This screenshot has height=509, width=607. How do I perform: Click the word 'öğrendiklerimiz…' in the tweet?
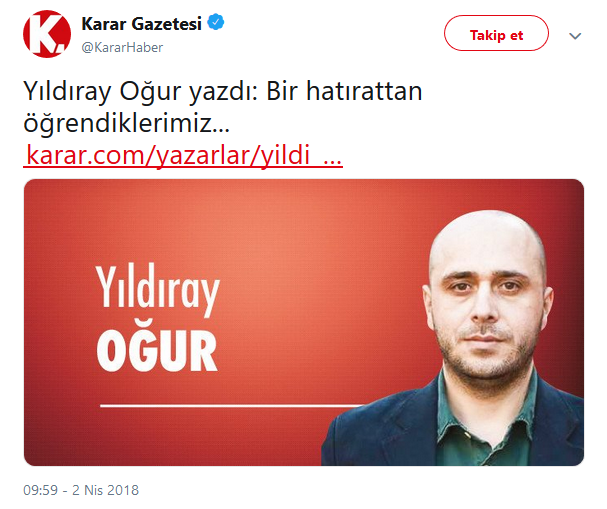pos(127,122)
